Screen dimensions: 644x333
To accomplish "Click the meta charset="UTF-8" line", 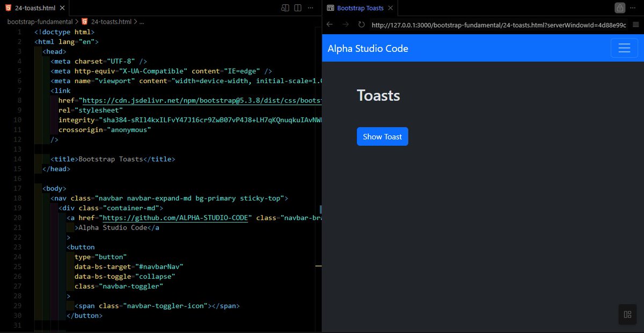I will (x=99, y=61).
